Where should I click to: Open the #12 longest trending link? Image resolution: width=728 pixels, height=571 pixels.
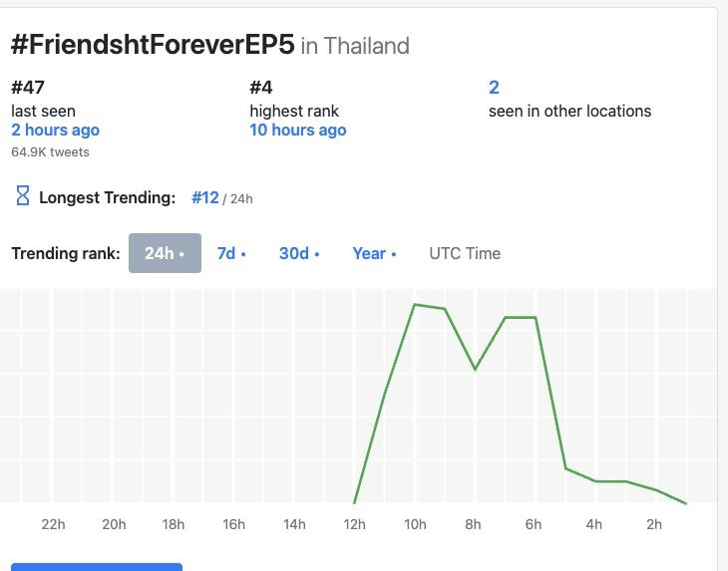tap(205, 197)
